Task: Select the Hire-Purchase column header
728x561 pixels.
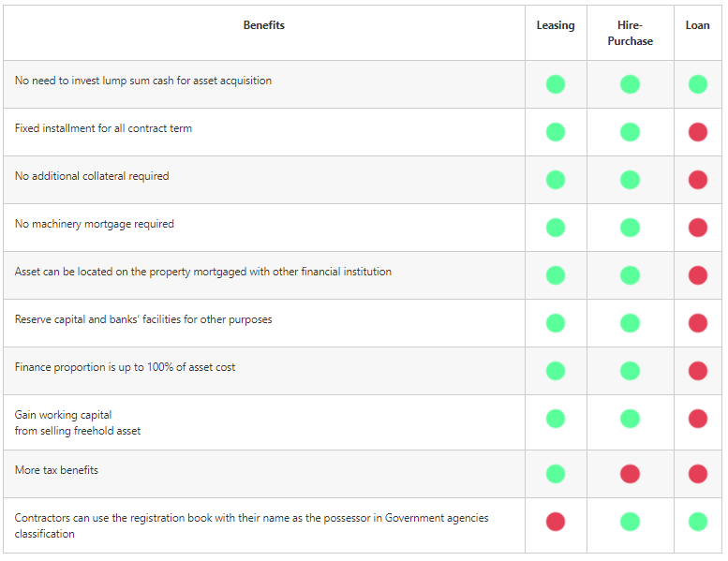Action: coord(630,33)
